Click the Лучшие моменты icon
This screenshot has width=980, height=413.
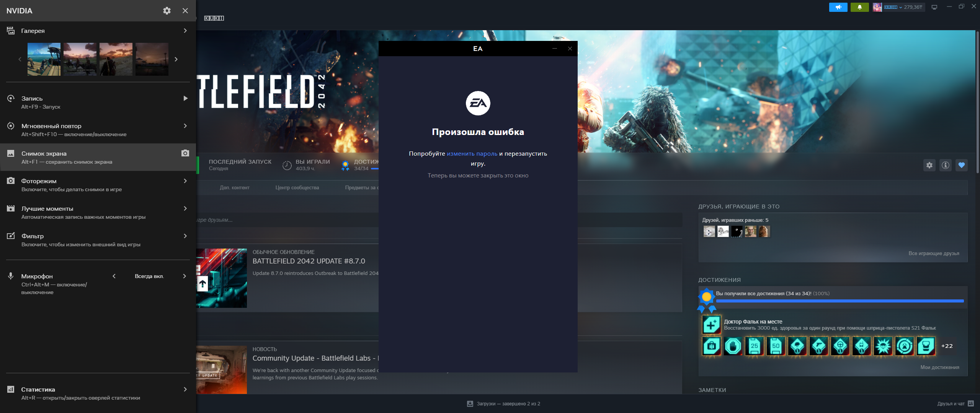coord(11,208)
